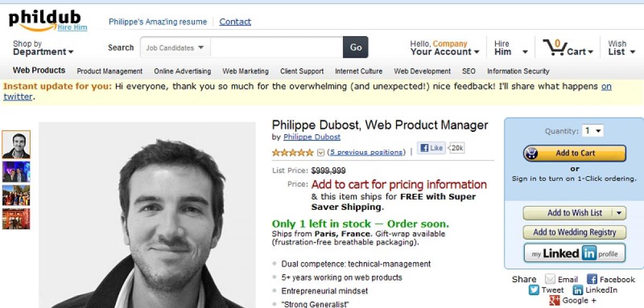Share via the Email envelope icon
Viewport: 644px width, 308px height.
coord(550,279)
